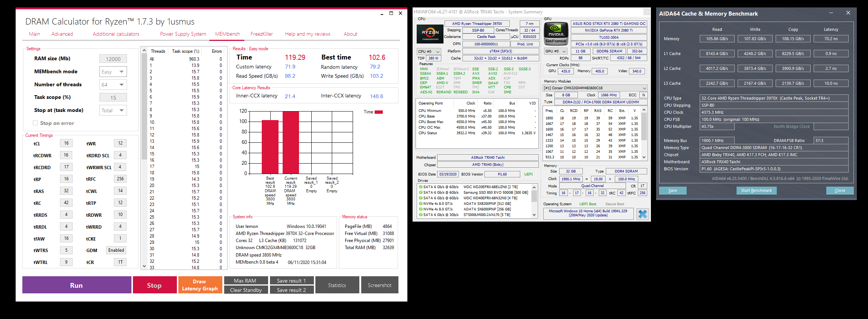Click down arrow of HWiNFO memory timings table

tap(644, 157)
